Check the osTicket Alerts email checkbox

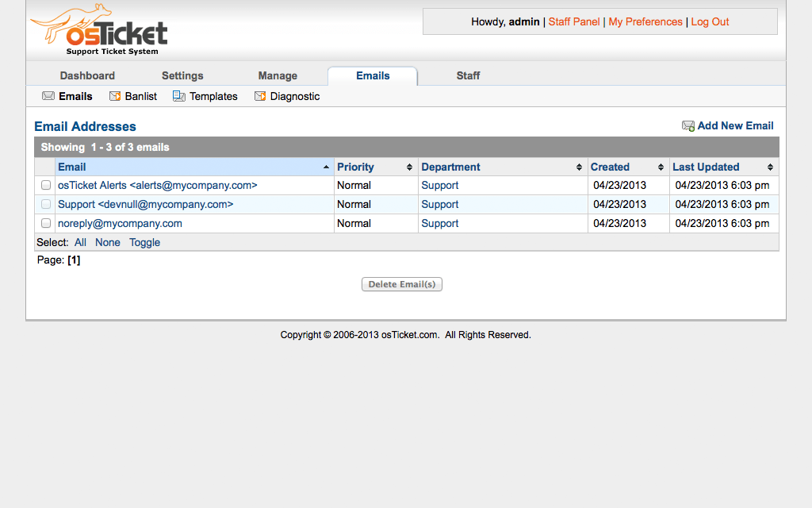pos(46,185)
